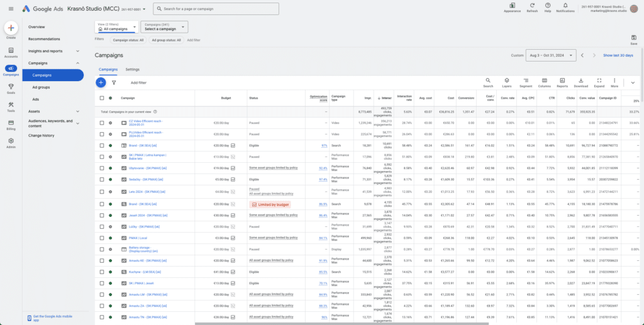Check the Sedačky - (SK:PMAX) row

(102, 179)
